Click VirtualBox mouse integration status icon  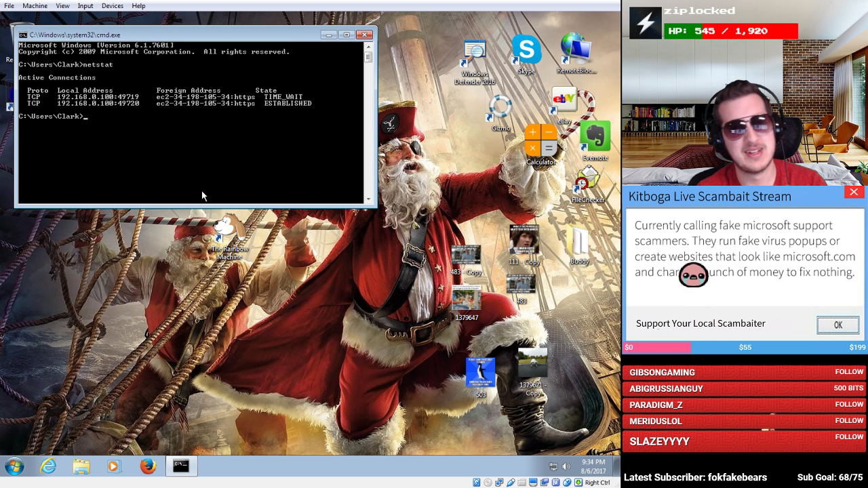tap(568, 483)
